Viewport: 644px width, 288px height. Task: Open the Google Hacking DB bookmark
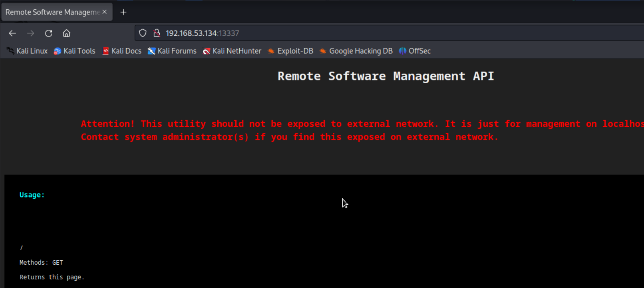pyautogui.click(x=356, y=51)
